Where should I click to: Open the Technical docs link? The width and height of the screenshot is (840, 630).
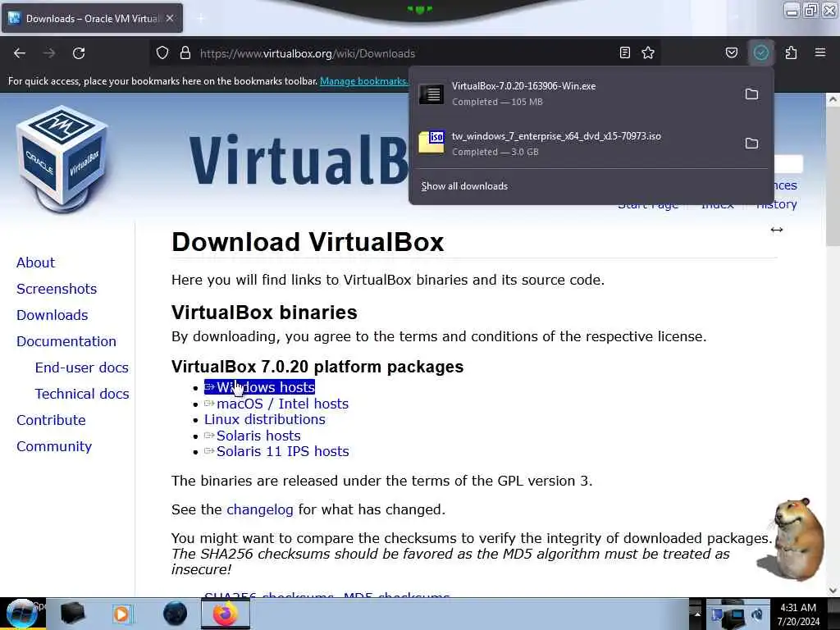(82, 394)
